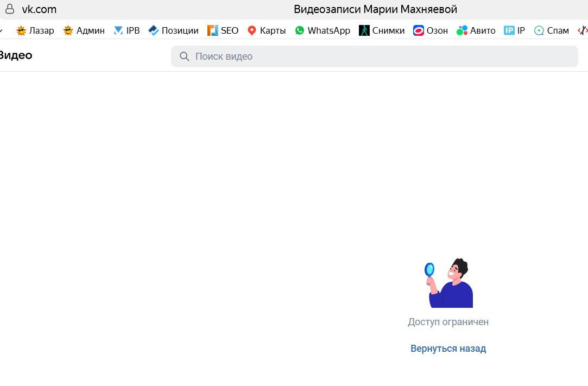588x386 pixels.
Task: Open the IPB bookmark
Action: 127,30
